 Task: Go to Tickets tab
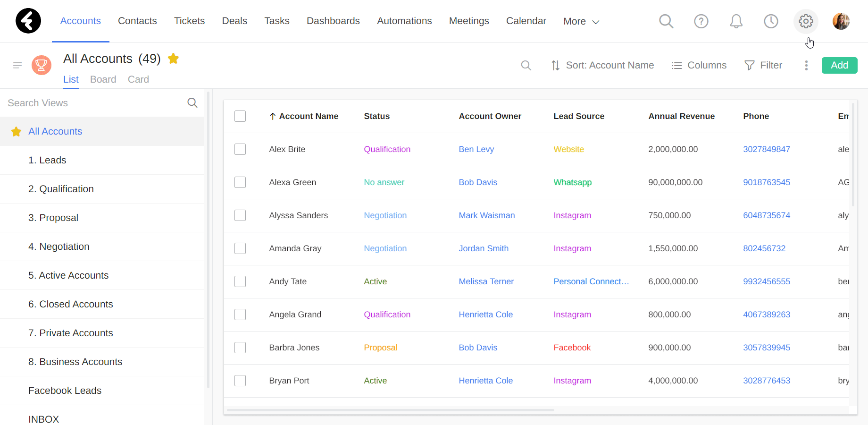[x=189, y=21]
